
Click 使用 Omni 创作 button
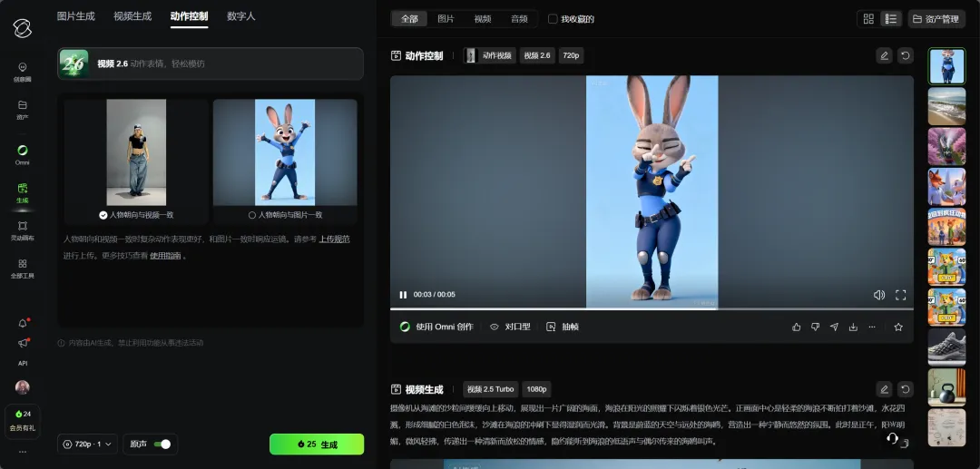[x=436, y=327]
